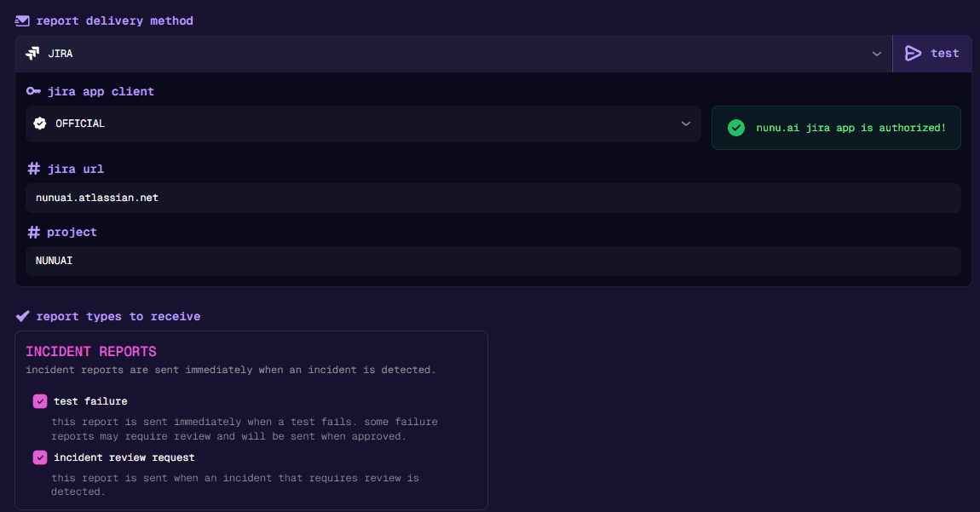
Task: Open the JIRA delivery method dropdown
Action: 453,54
